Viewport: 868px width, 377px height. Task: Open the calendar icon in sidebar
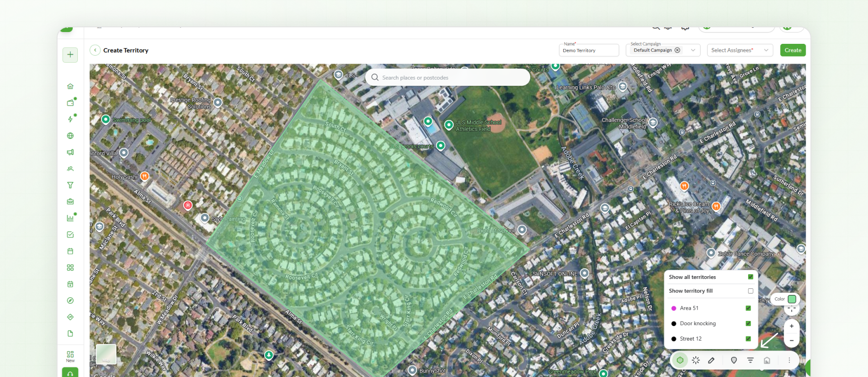(70, 251)
